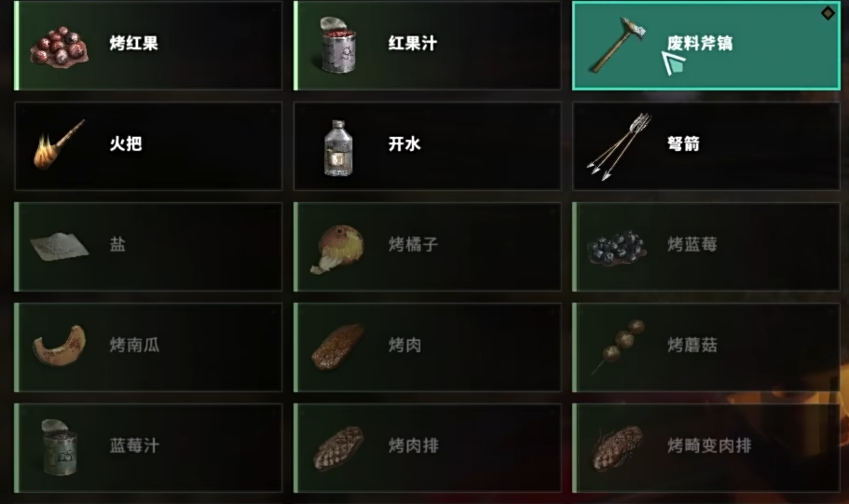Click the boiled water bottle icon

pos(338,148)
